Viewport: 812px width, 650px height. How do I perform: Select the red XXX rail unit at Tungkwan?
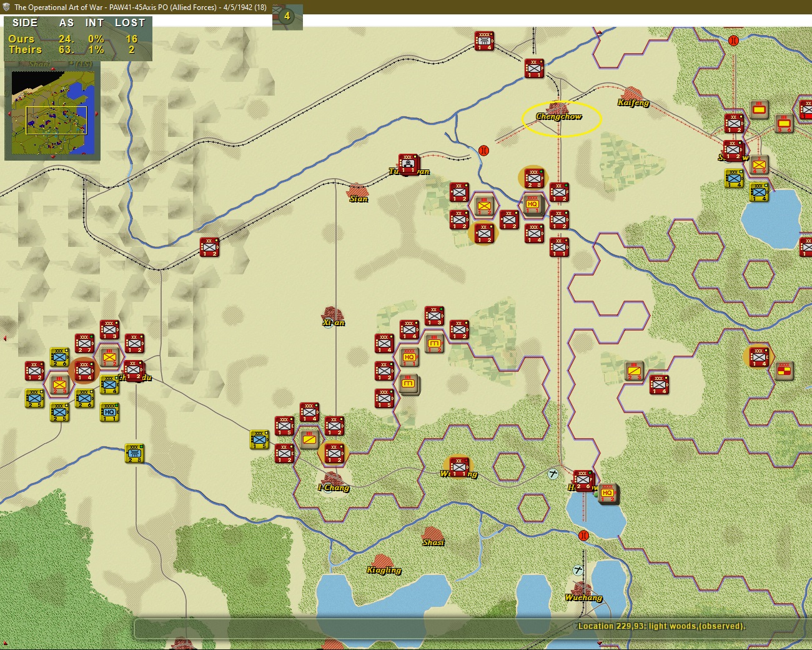pyautogui.click(x=409, y=164)
